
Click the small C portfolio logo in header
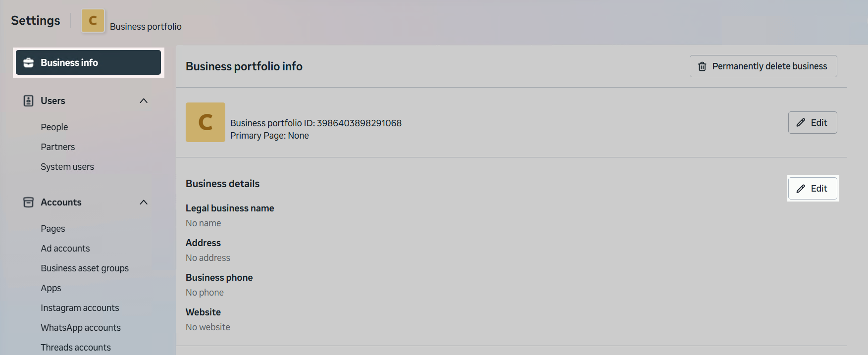pyautogui.click(x=93, y=21)
